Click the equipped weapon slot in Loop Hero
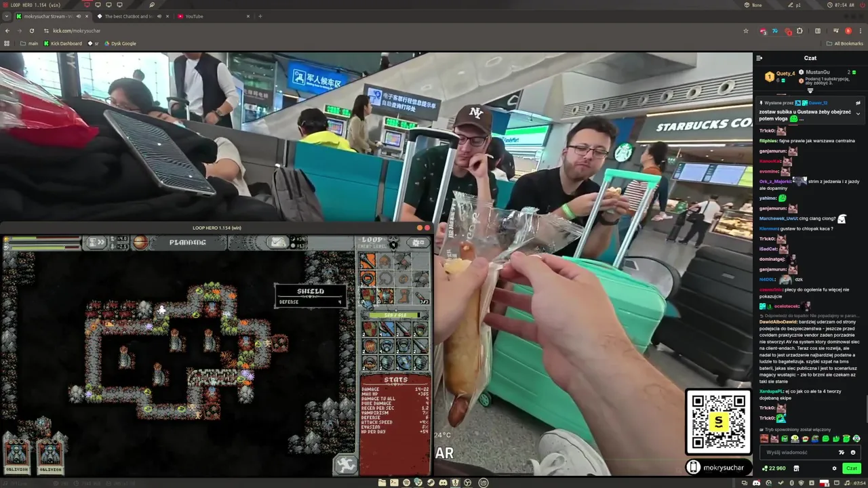Screen dimensions: 868x488 pyautogui.click(x=368, y=262)
